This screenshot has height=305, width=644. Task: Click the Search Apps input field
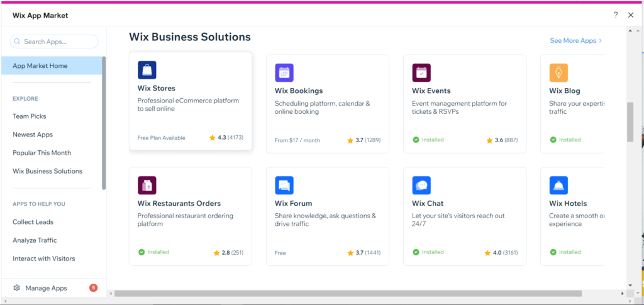point(54,42)
